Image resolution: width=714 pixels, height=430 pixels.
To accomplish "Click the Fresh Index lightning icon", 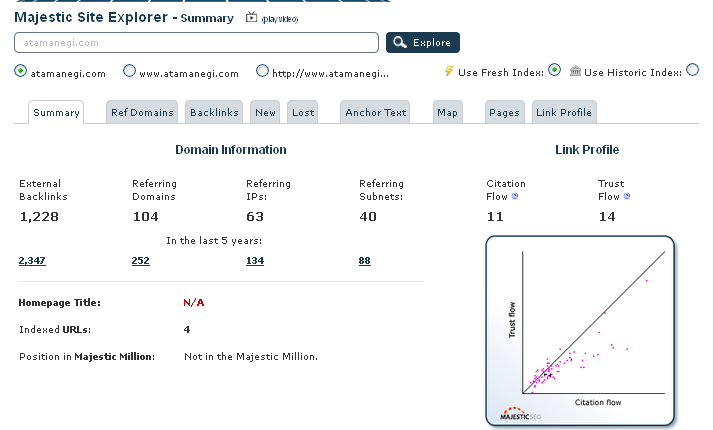I will [x=449, y=71].
